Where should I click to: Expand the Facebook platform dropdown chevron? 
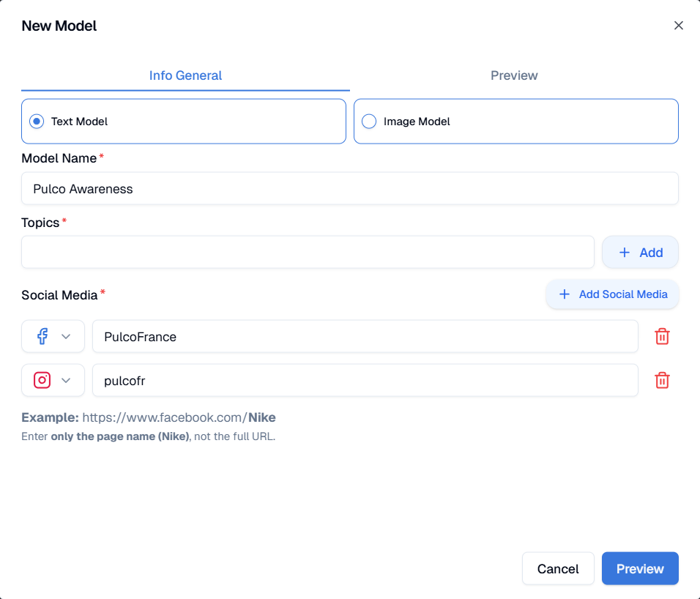(66, 336)
